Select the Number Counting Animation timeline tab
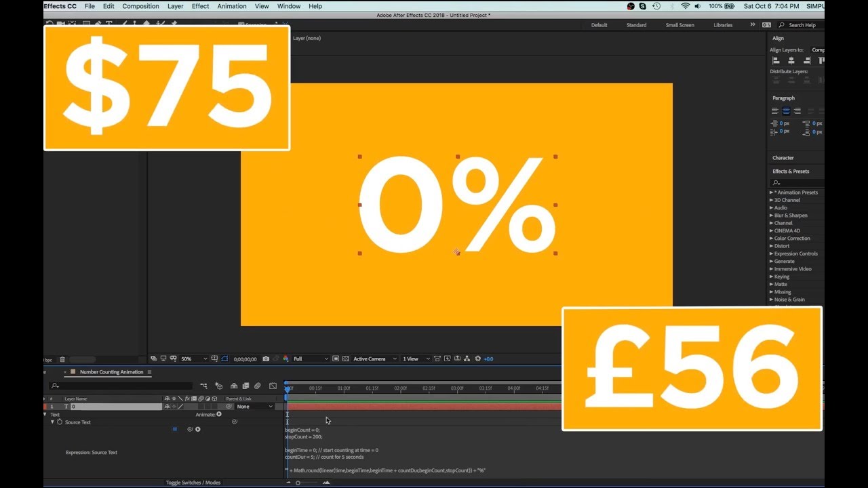Image resolution: width=868 pixels, height=488 pixels. [x=111, y=372]
